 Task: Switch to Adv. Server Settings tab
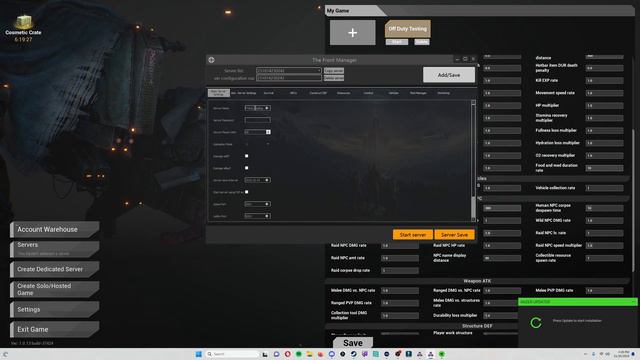click(x=244, y=93)
